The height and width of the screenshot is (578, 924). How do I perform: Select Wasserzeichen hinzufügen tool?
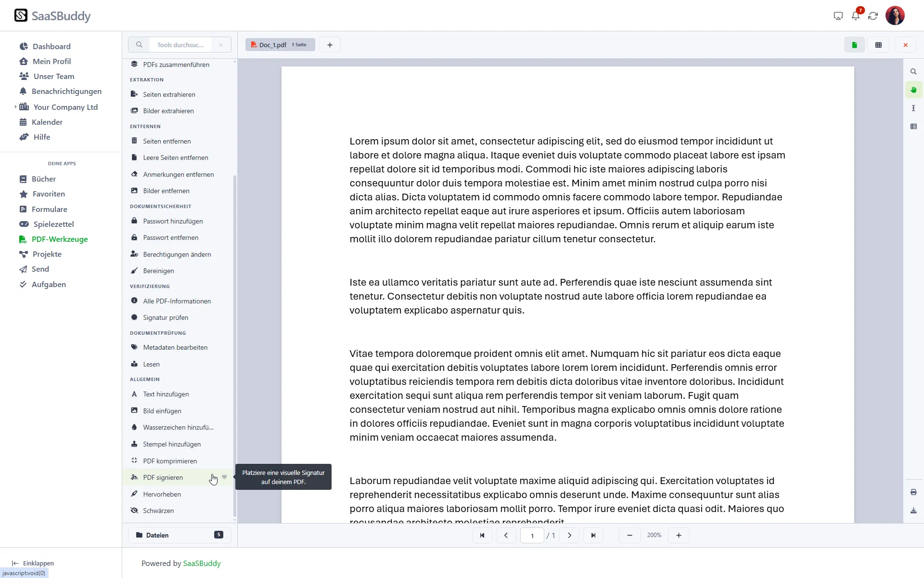[179, 427]
